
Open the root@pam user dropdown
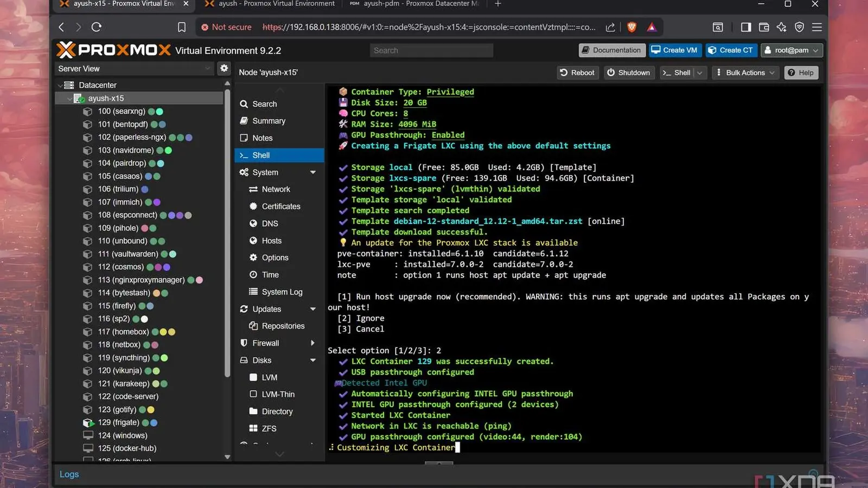792,50
